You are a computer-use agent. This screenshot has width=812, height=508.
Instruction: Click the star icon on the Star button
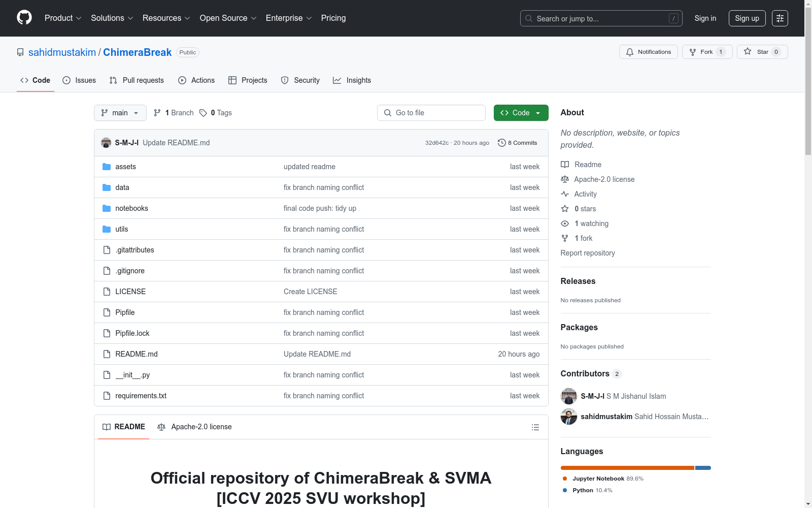click(x=748, y=51)
